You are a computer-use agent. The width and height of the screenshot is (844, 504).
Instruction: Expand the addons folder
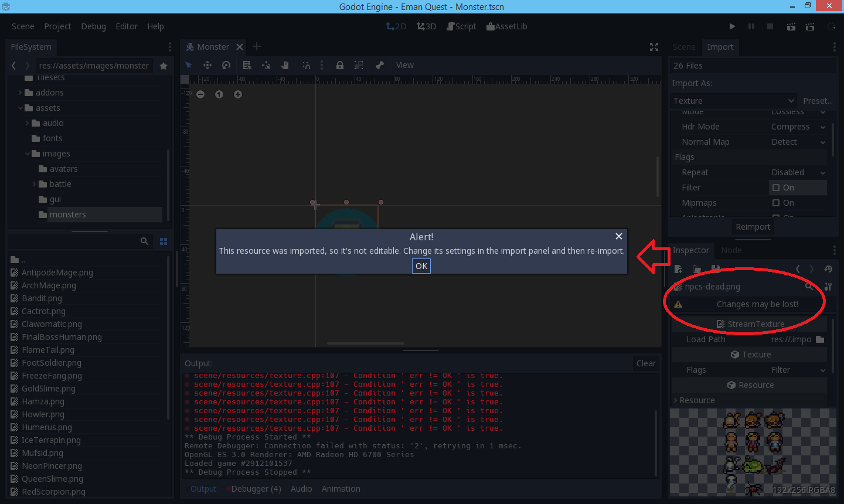[x=21, y=93]
